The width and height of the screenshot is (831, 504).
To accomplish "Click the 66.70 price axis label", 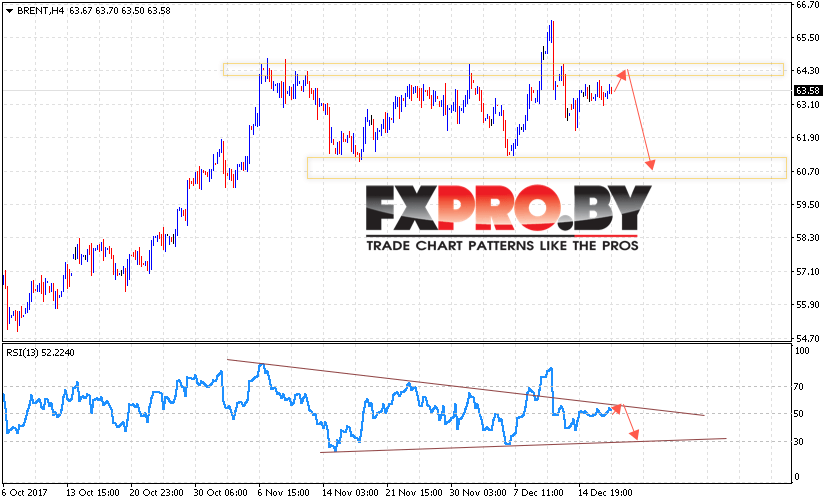I will tap(808, 5).
